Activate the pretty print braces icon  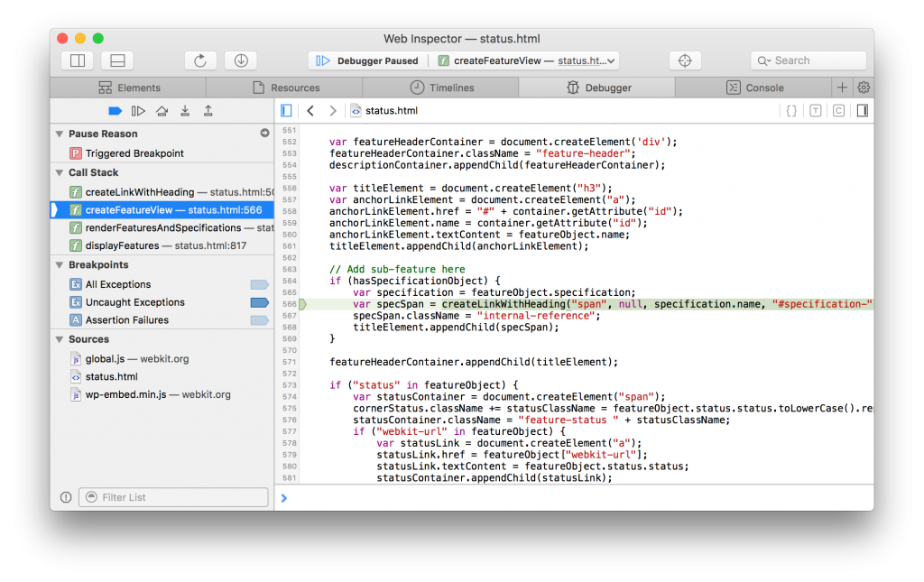point(792,110)
